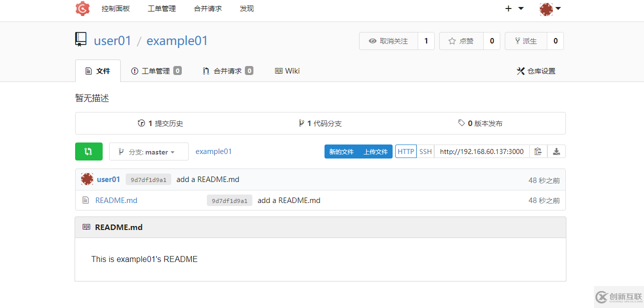Switch to the Wiki tab
The height and width of the screenshot is (308, 644).
click(286, 70)
